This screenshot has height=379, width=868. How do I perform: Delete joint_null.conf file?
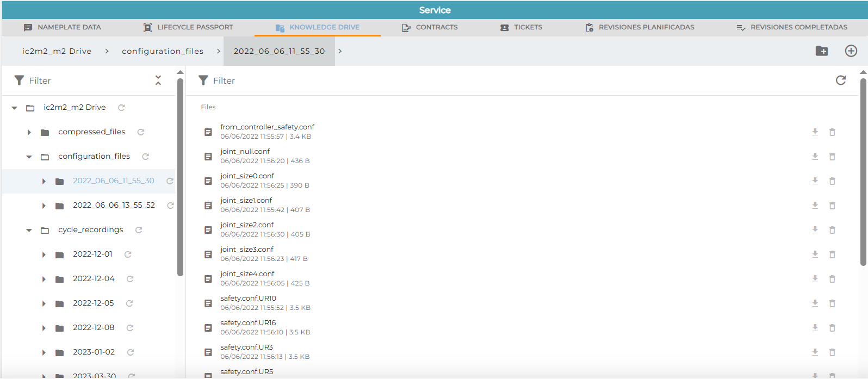coord(832,157)
